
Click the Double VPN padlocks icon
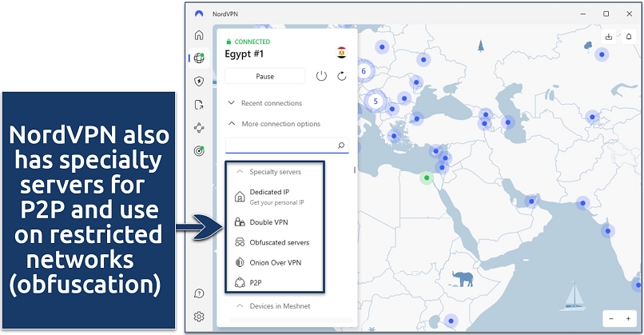(240, 222)
